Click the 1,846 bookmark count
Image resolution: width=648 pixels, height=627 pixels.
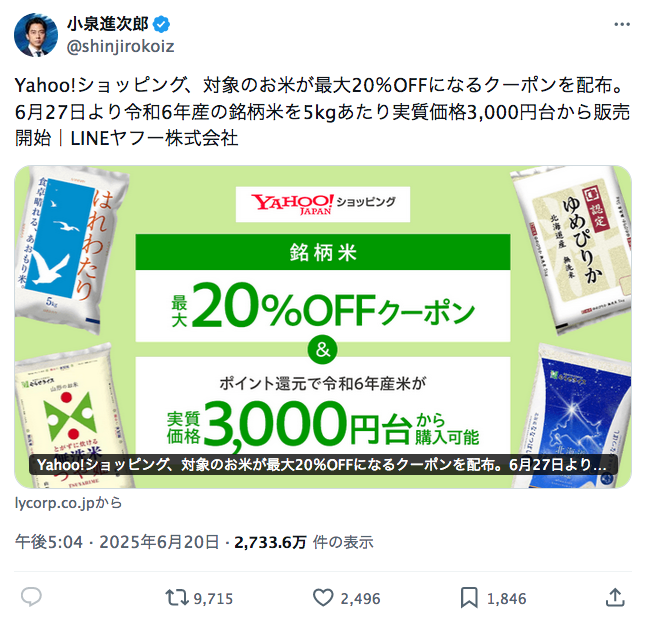507,599
